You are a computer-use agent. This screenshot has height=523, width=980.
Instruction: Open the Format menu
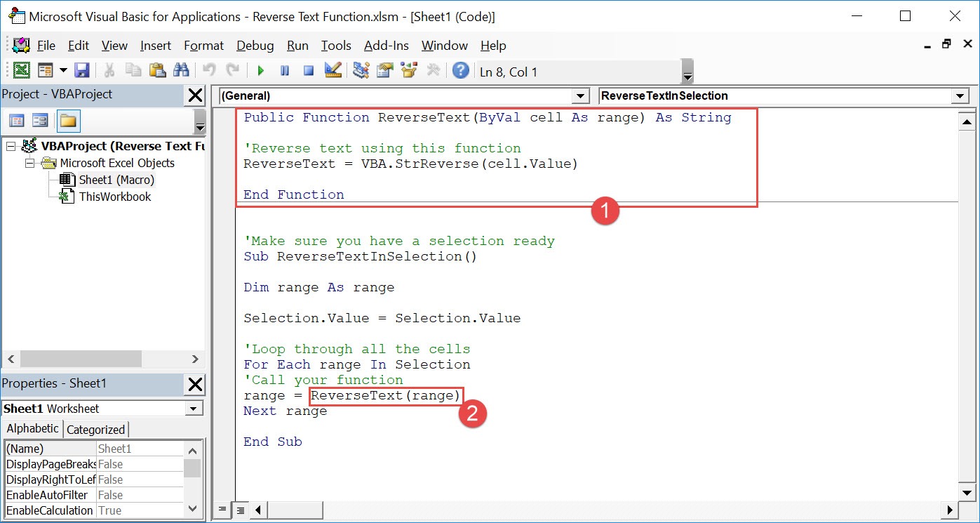click(x=204, y=46)
